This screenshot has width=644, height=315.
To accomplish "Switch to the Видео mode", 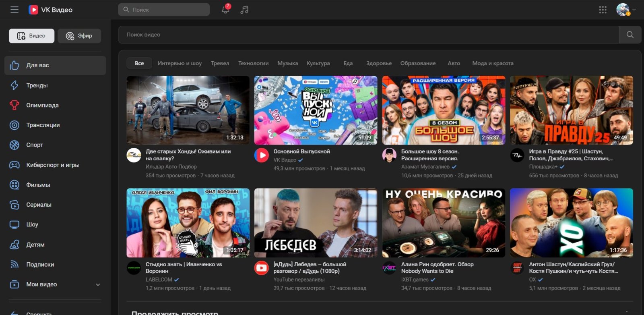I will coord(31,36).
